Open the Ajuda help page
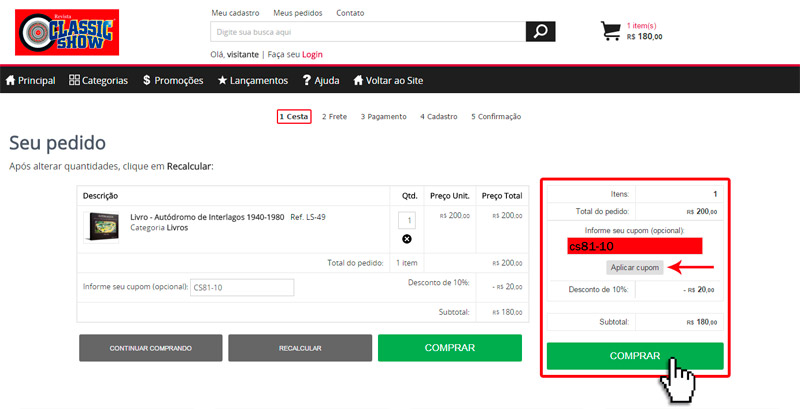Image resolution: width=800 pixels, height=409 pixels. click(x=320, y=80)
